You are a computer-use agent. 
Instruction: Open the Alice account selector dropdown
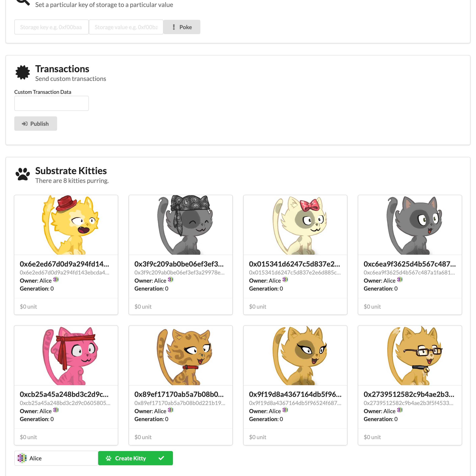56,458
